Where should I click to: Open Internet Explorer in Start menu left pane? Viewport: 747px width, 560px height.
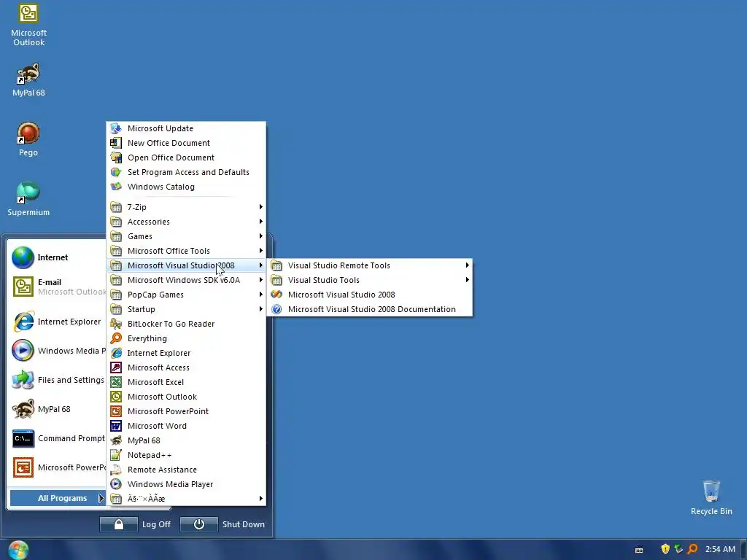[x=58, y=322]
